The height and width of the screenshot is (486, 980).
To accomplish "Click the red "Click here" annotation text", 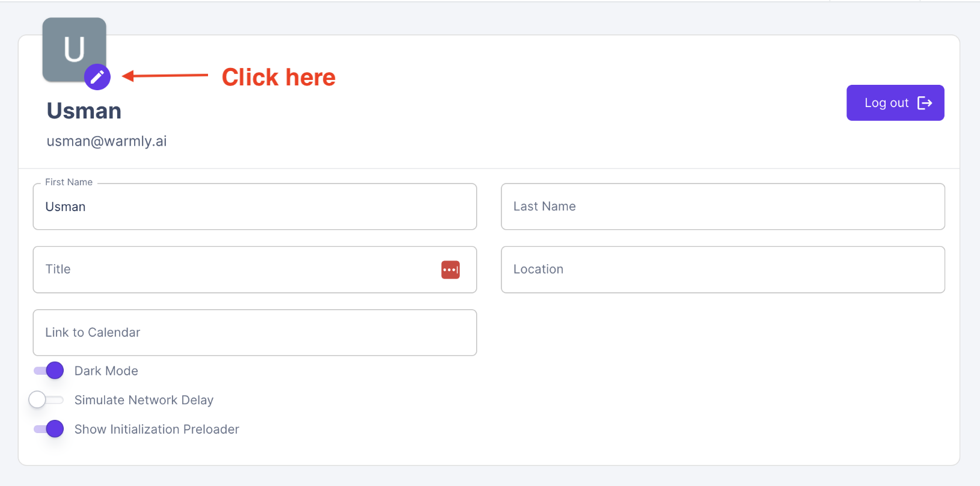I will click(x=278, y=78).
